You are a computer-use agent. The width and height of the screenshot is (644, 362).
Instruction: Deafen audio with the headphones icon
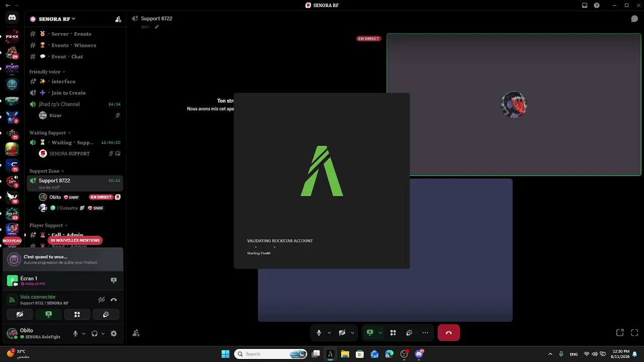click(x=95, y=333)
